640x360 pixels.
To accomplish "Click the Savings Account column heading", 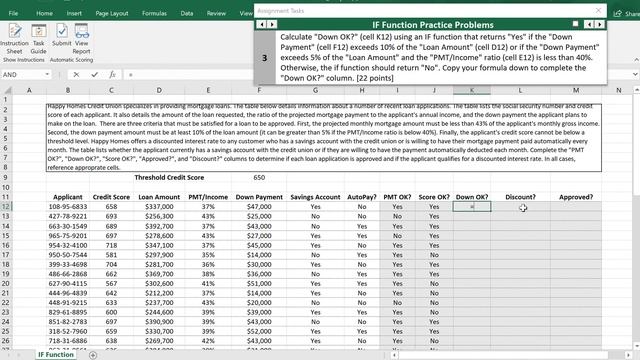I will point(315,197).
